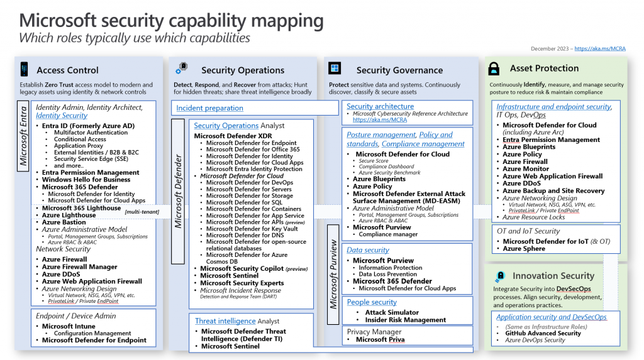Click the Security Operations header icon

(182, 69)
